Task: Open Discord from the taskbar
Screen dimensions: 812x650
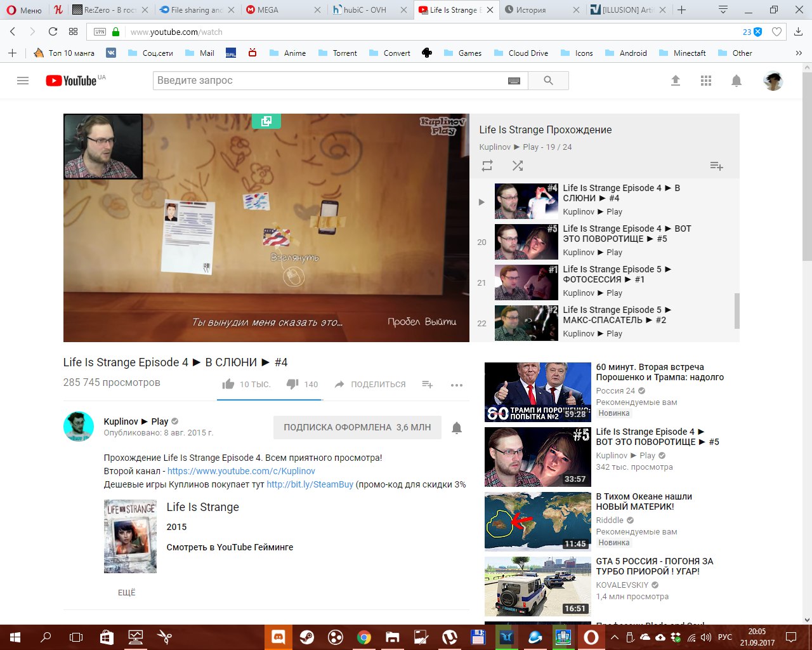Action: [x=278, y=637]
